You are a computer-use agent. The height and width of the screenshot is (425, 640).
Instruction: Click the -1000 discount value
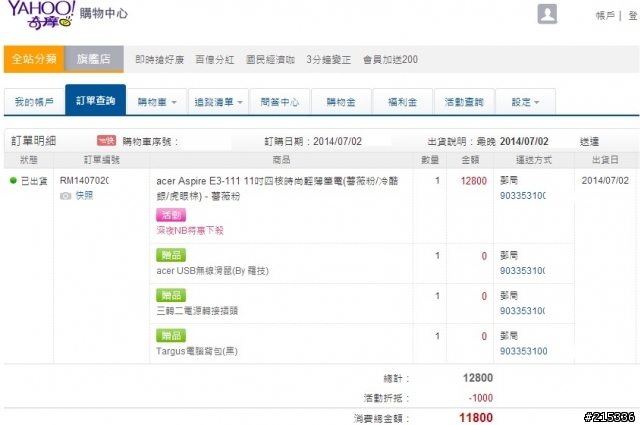[x=480, y=398]
